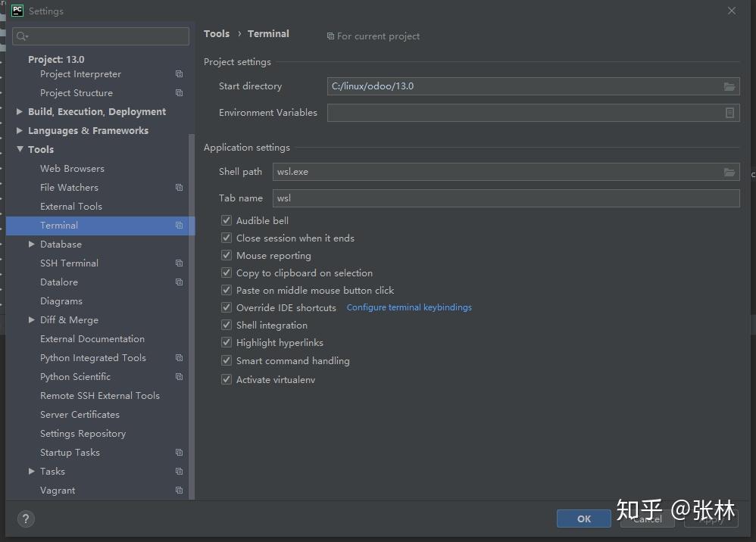Uncheck Paste on middle mouse button click
756x542 pixels.
click(x=226, y=290)
